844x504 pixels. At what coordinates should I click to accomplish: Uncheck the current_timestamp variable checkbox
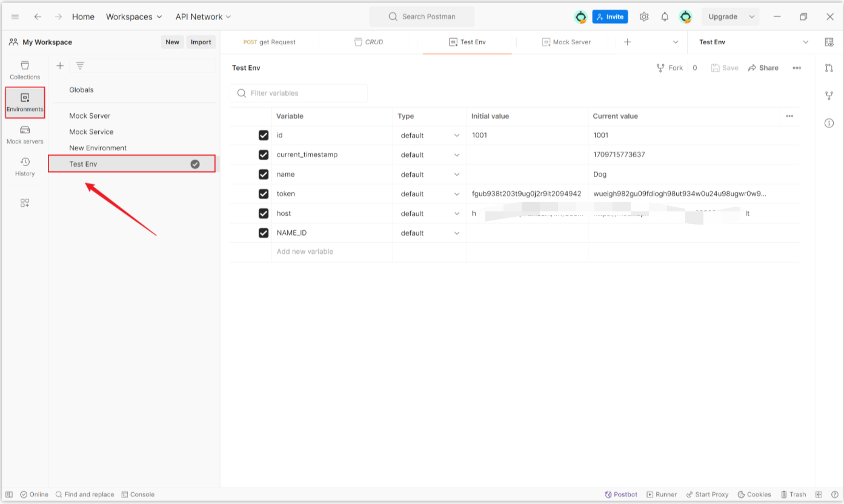click(264, 154)
